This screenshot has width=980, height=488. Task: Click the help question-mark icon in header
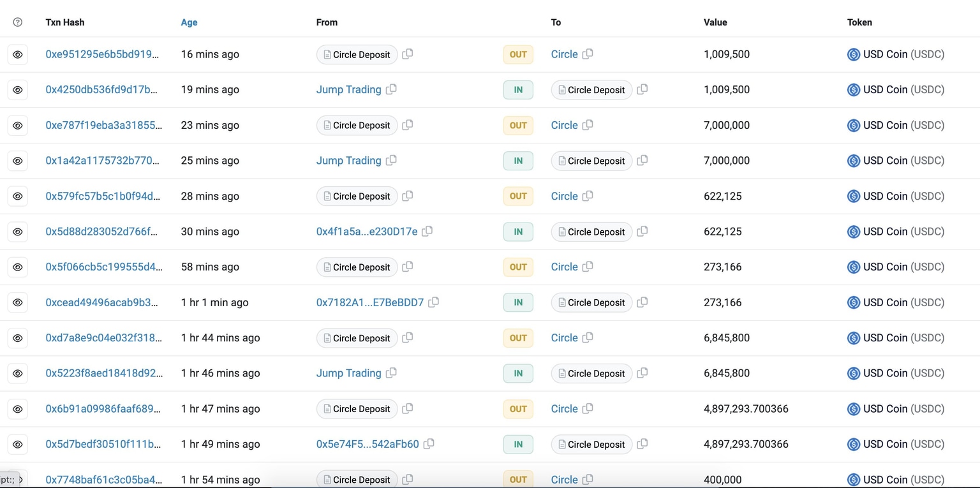point(17,22)
